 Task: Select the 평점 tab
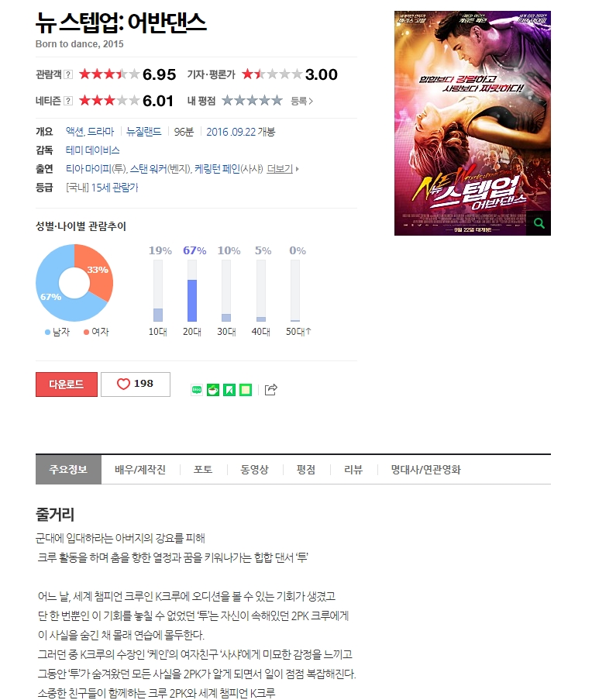click(x=306, y=470)
